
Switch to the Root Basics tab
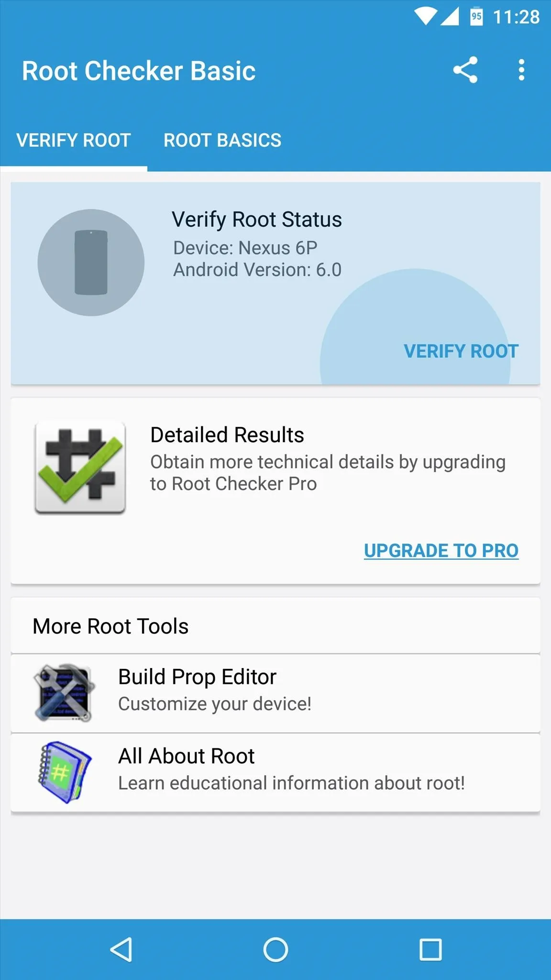[x=222, y=141]
